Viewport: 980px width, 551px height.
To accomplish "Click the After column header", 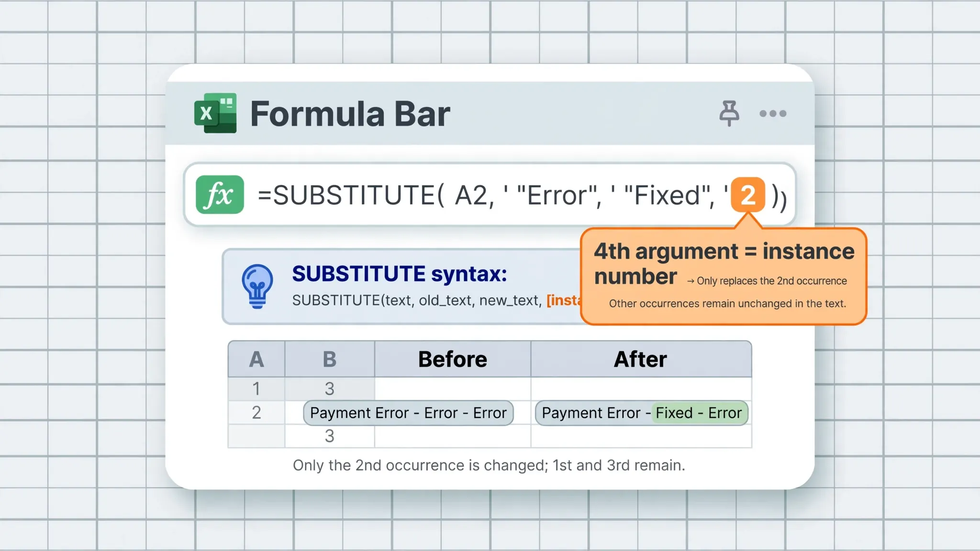I will pos(641,359).
